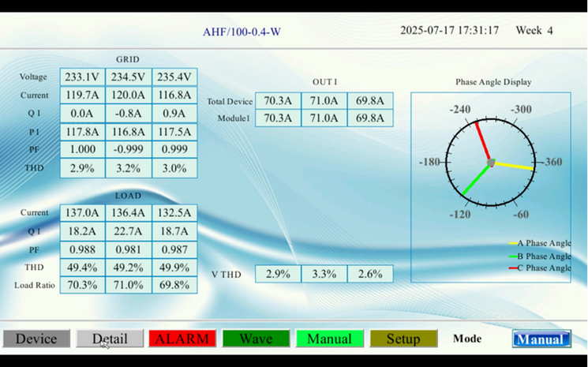
Task: Open the Setup page button
Action: pyautogui.click(x=403, y=339)
